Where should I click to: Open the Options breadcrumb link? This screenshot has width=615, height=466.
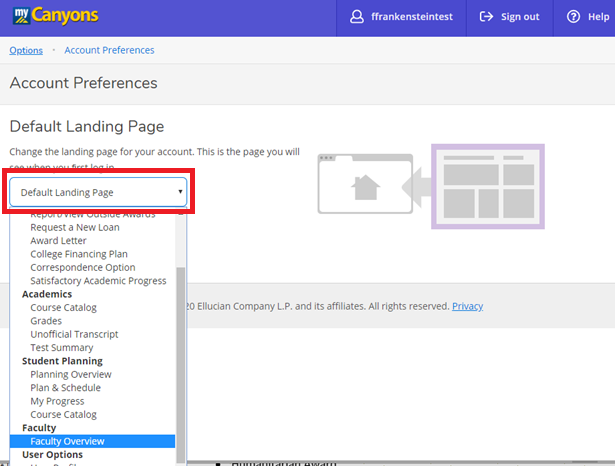pos(26,50)
